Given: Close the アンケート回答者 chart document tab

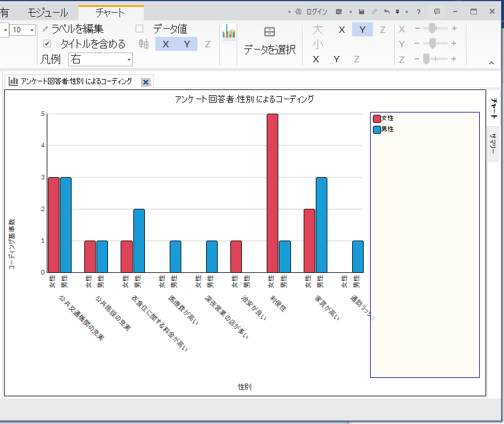Looking at the screenshot, I should point(145,82).
